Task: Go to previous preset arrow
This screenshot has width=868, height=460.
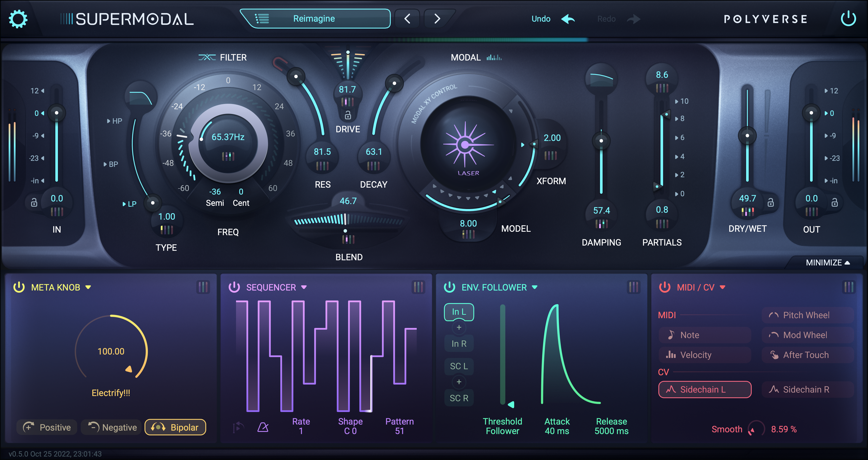Action: pos(407,19)
